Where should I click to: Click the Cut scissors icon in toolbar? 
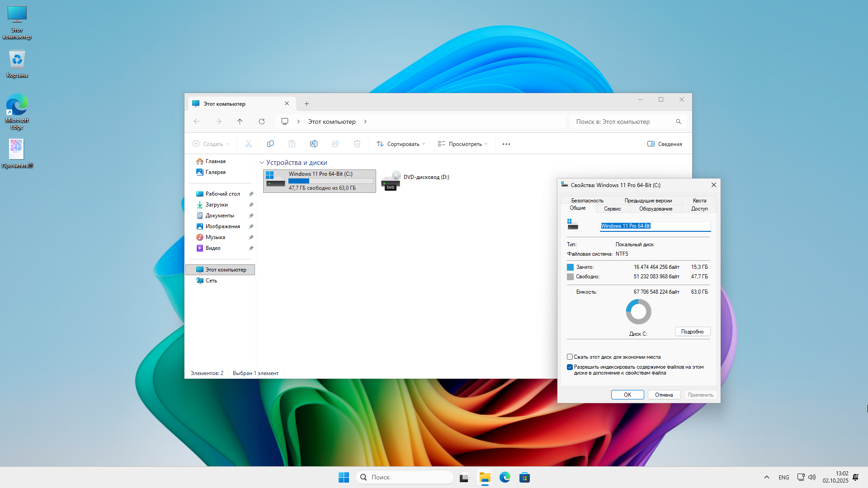[248, 144]
